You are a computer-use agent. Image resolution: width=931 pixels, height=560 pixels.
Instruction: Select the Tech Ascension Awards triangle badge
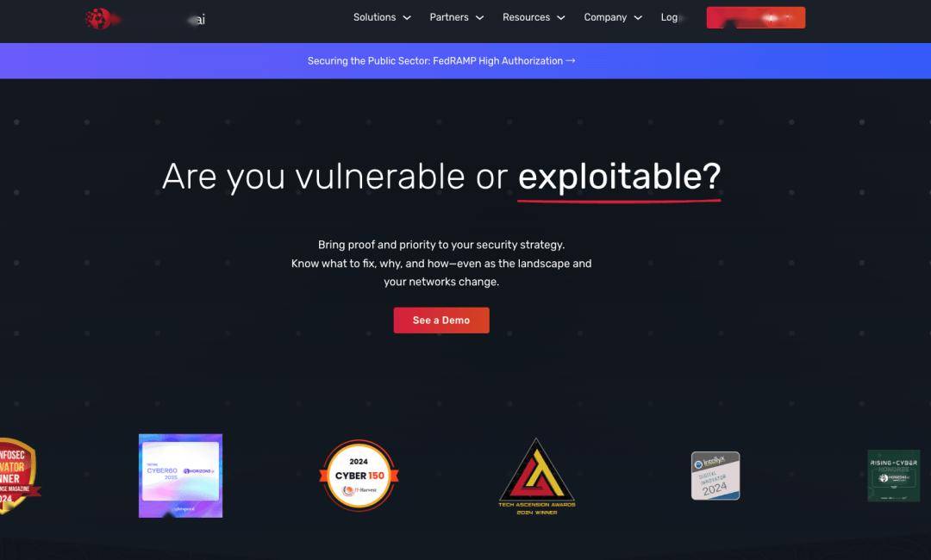(x=537, y=476)
